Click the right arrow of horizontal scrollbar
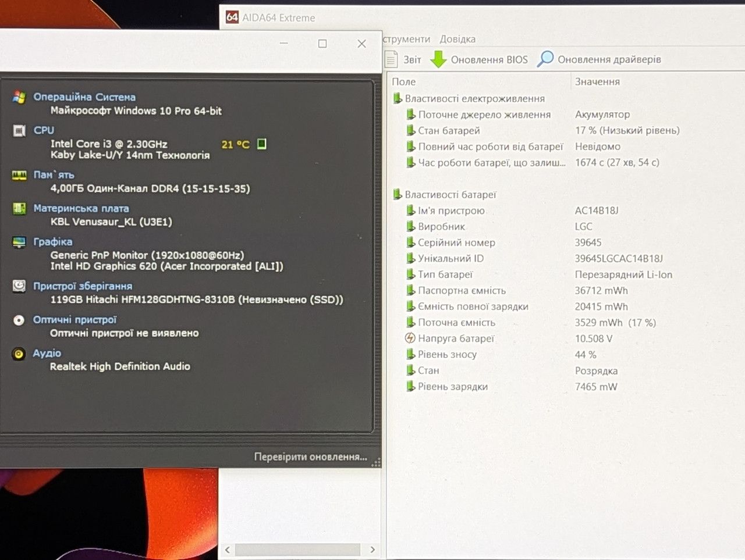Screen dimensions: 745x560 pyautogui.click(x=372, y=550)
